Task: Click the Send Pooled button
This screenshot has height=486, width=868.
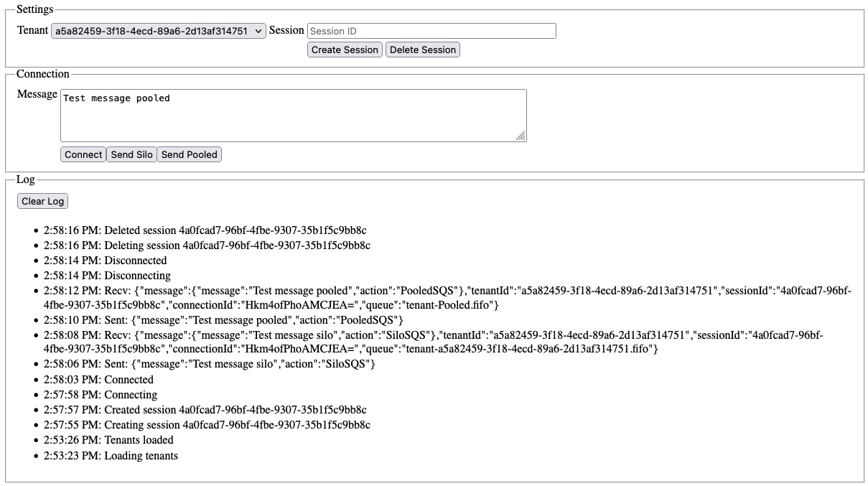Action: tap(190, 154)
